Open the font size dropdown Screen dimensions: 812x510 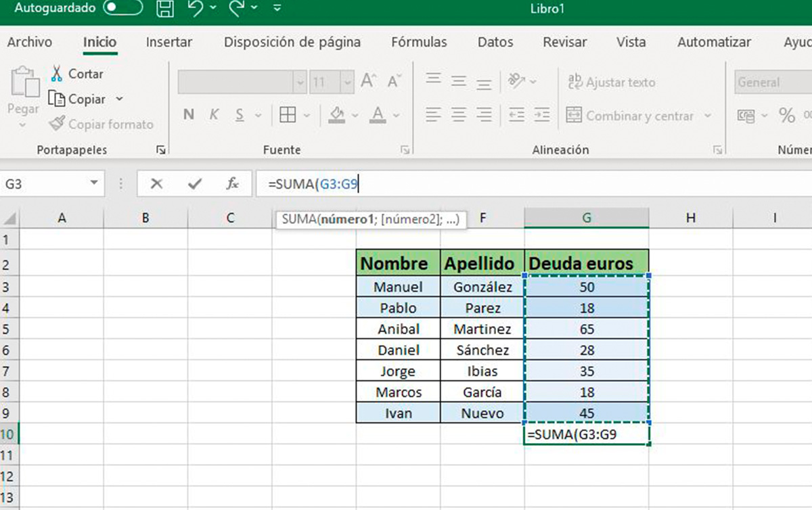tap(348, 83)
